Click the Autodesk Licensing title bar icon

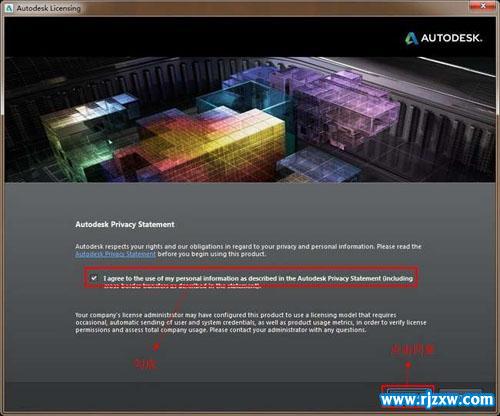(x=9, y=8)
